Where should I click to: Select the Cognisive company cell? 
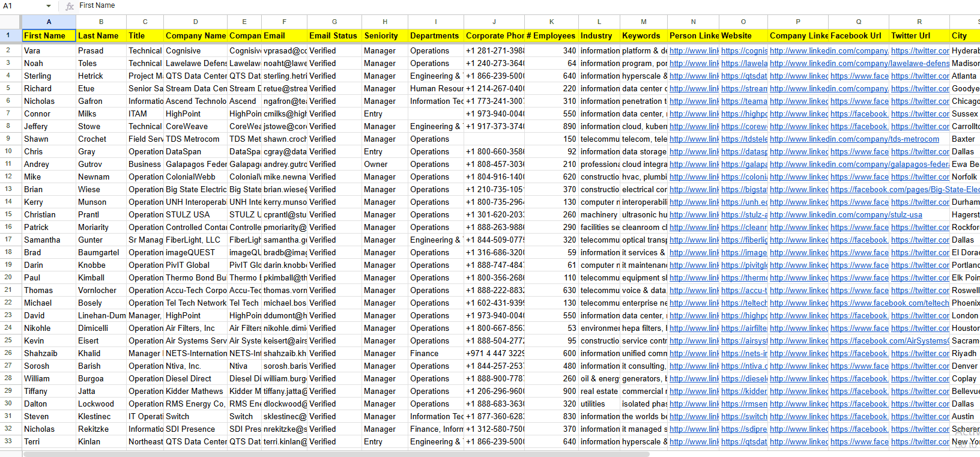[196, 51]
